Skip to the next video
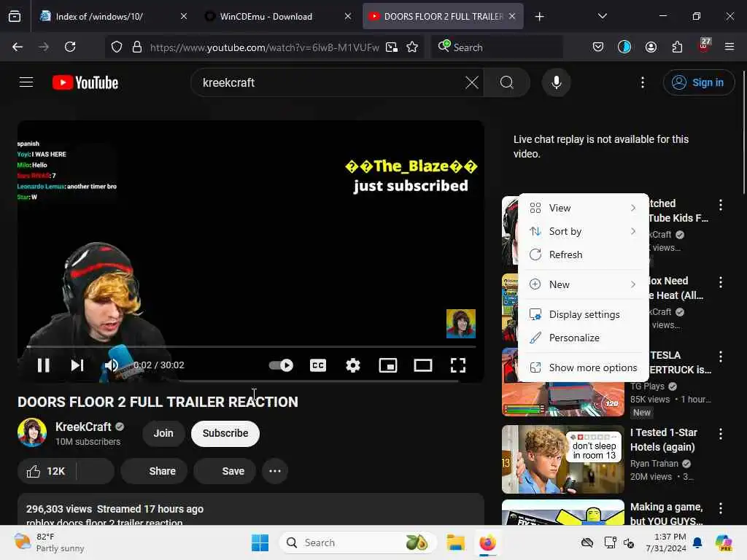 (x=77, y=365)
